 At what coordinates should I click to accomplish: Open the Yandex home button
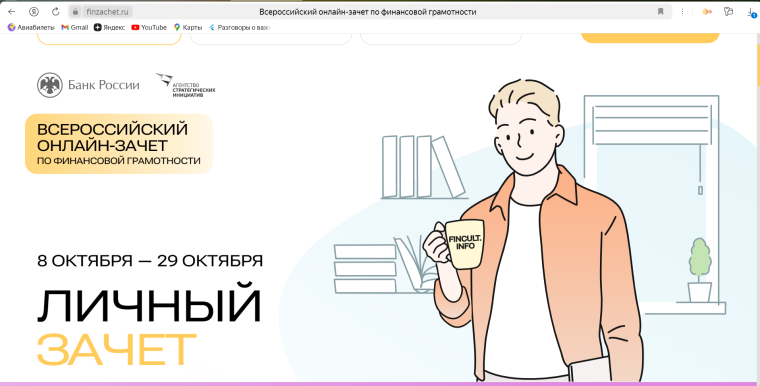[x=33, y=12]
